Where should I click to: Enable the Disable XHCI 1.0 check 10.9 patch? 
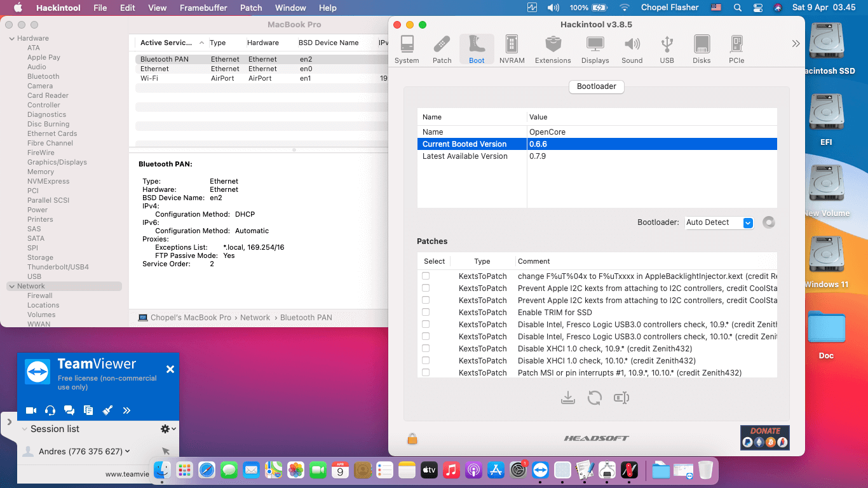click(426, 348)
